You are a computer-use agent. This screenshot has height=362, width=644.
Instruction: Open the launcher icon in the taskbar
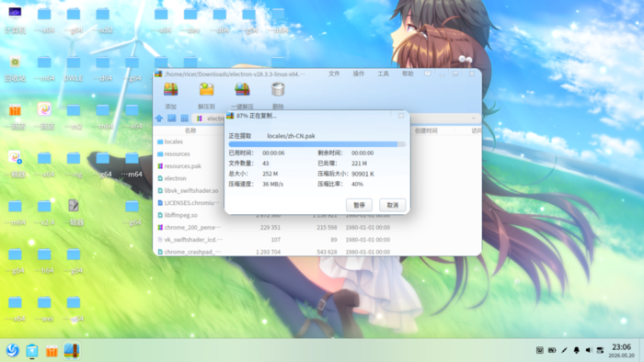13,350
